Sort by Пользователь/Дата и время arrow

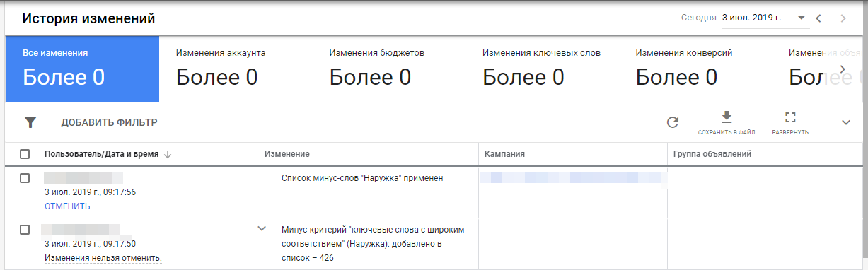point(167,154)
